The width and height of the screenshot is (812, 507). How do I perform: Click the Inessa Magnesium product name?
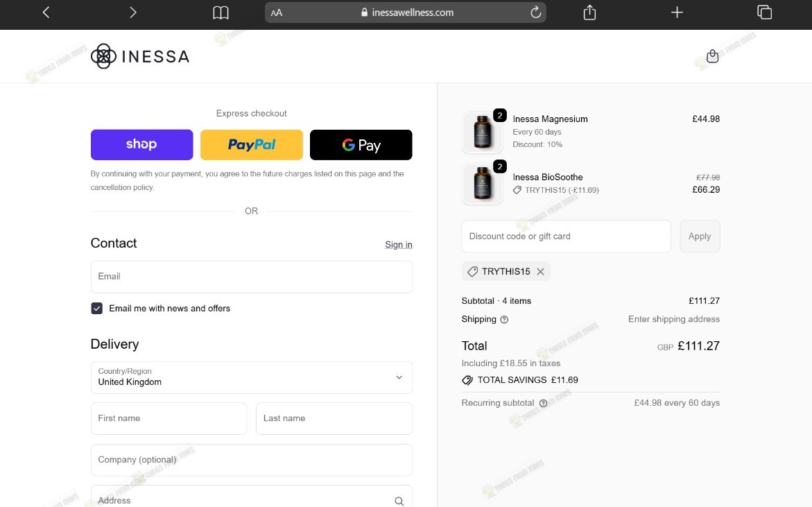pyautogui.click(x=550, y=119)
